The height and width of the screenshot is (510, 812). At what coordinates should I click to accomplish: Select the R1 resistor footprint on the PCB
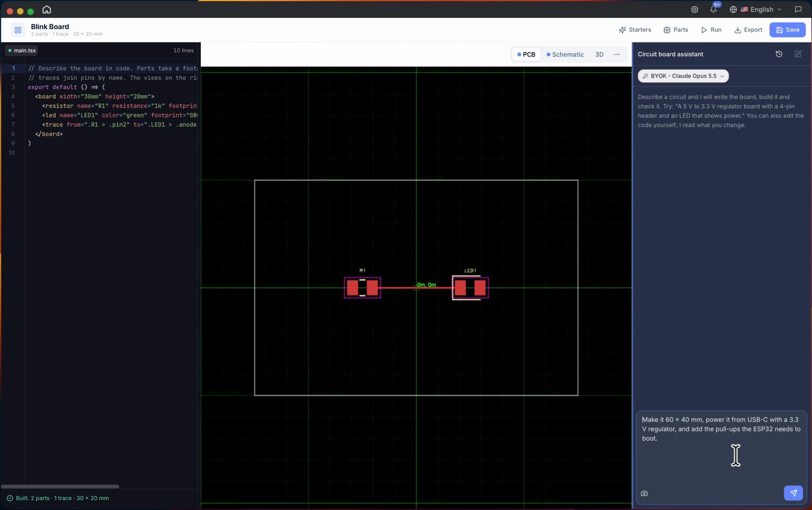tap(362, 288)
